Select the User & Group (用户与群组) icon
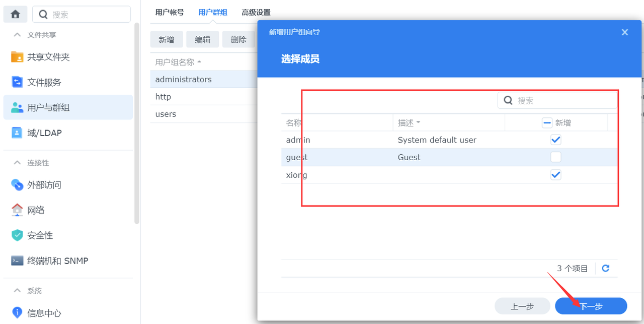 (17, 107)
